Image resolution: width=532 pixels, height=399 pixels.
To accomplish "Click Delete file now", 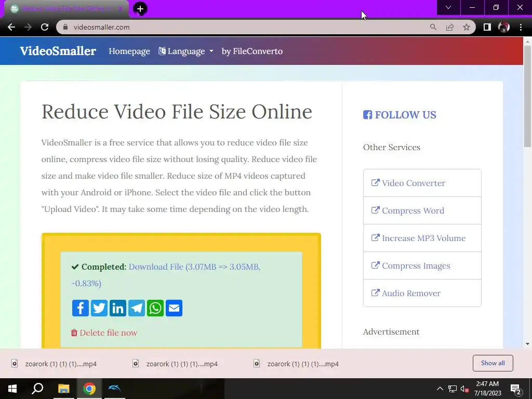I will pyautogui.click(x=104, y=333).
